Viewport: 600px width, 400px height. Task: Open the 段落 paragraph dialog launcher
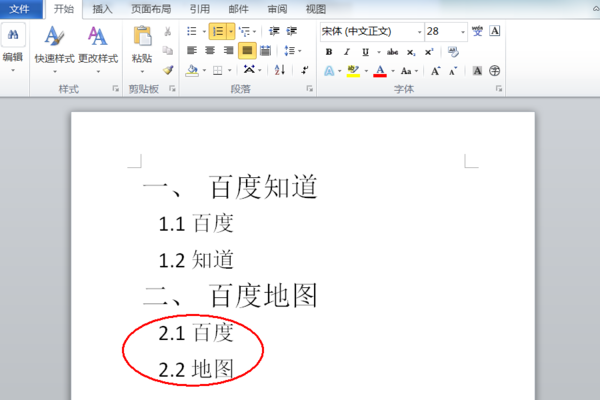pyautogui.click(x=310, y=89)
